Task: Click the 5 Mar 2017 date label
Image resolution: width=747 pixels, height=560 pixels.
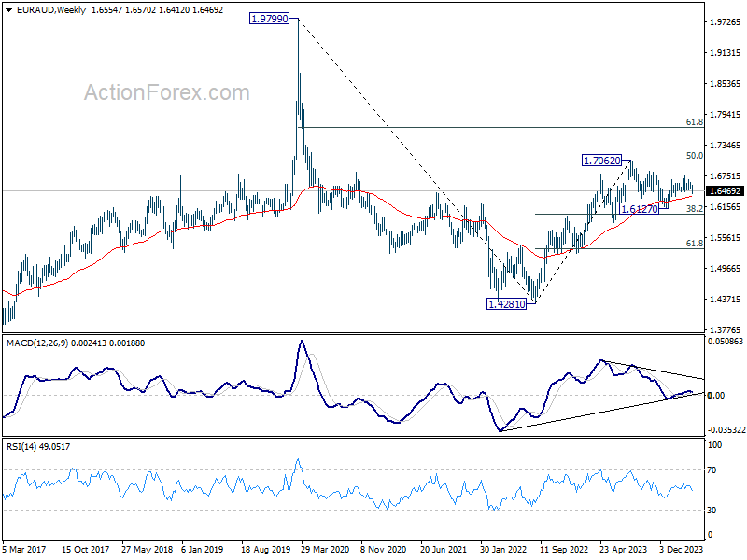Action: pos(24,549)
